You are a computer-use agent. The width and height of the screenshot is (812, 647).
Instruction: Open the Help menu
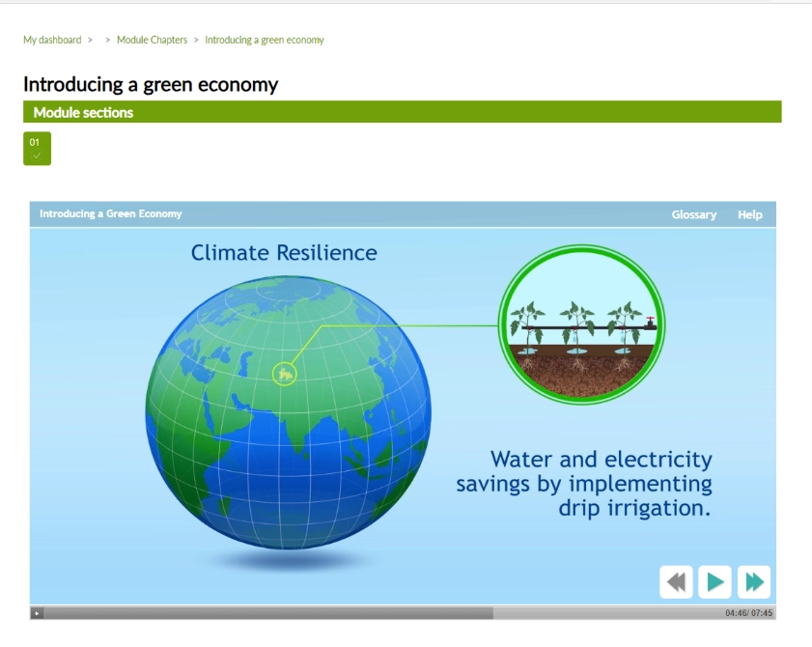[750, 214]
